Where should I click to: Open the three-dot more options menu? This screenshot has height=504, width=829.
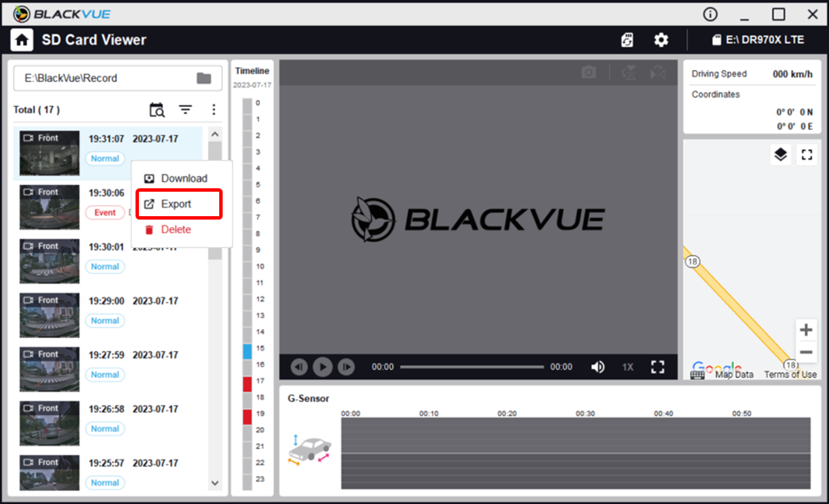[x=214, y=110]
